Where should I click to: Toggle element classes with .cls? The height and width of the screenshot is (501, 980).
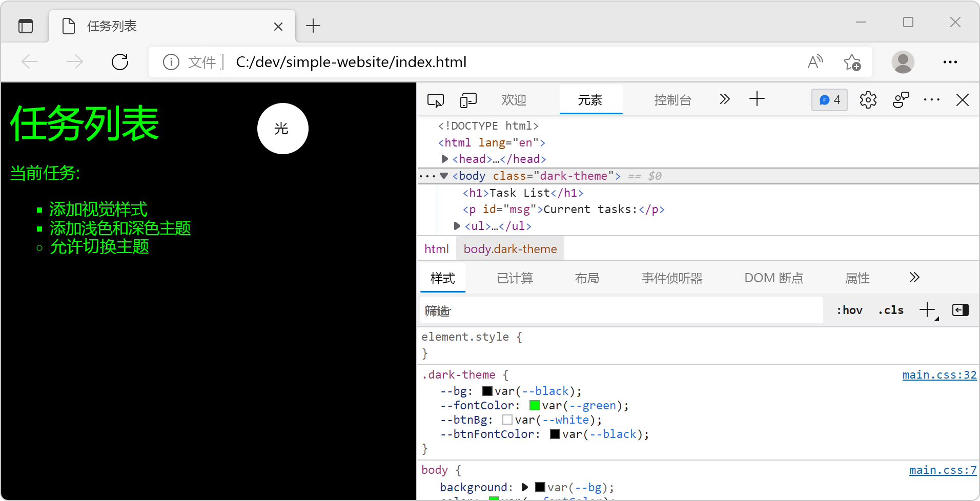pyautogui.click(x=890, y=310)
